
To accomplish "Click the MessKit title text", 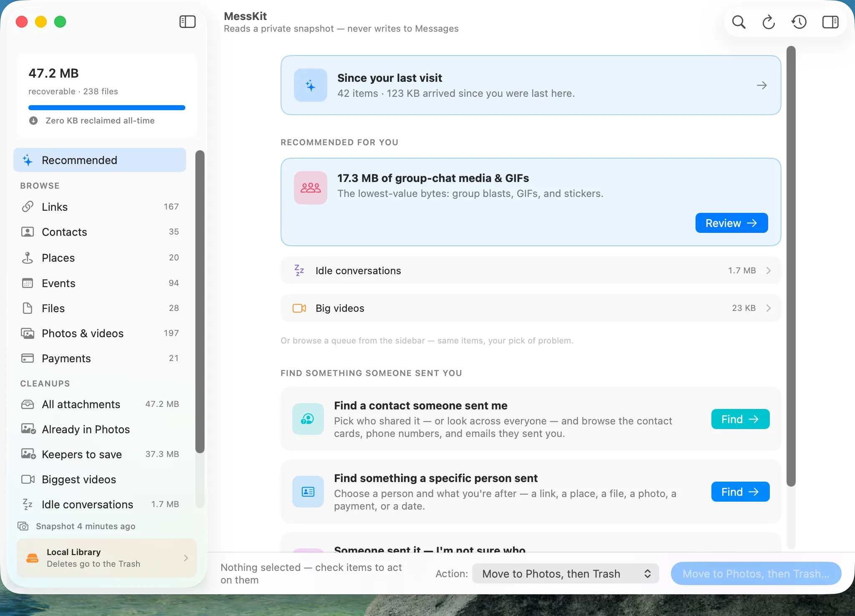I will [245, 16].
